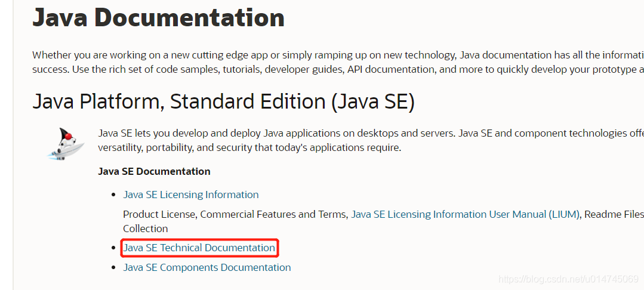Click the 'Java Documentation' page heading
Image resolution: width=644 pixels, height=290 pixels.
[159, 17]
